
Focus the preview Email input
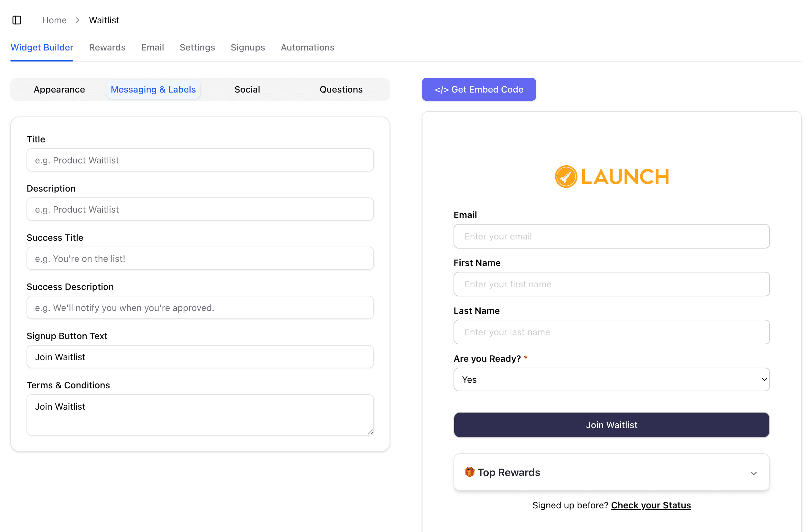point(611,236)
